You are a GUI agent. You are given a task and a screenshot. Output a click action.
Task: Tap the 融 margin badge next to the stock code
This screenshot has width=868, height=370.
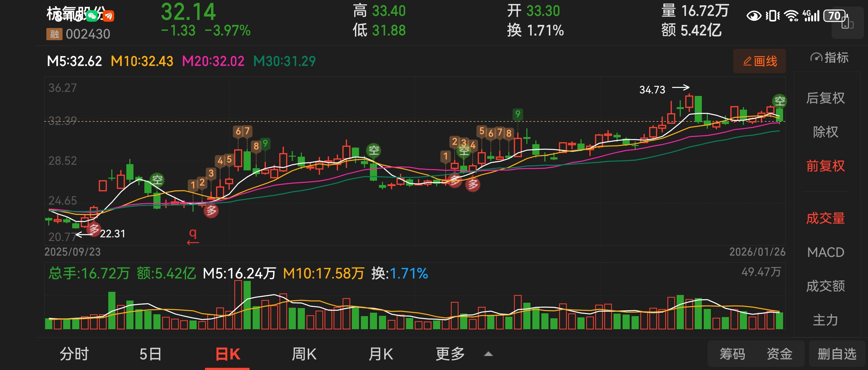tap(54, 34)
